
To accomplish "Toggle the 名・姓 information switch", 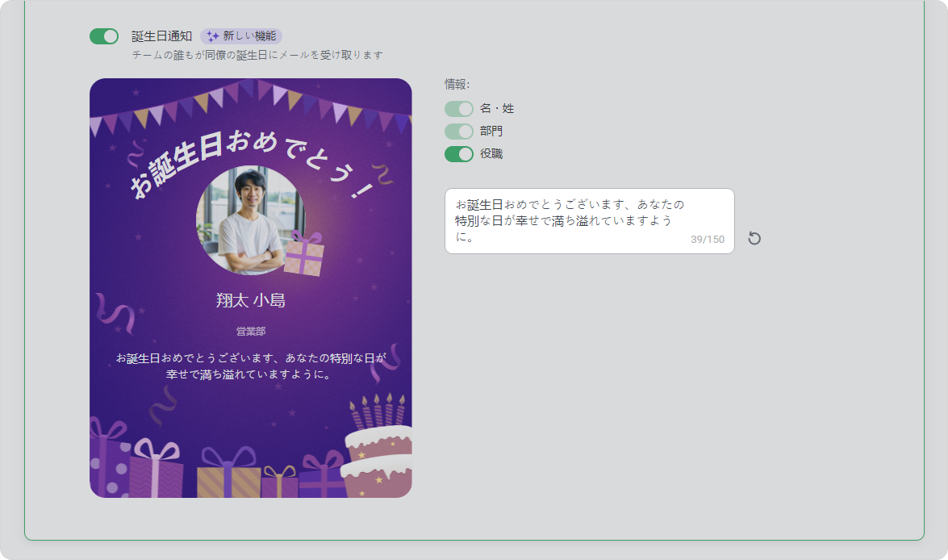I will click(x=459, y=109).
